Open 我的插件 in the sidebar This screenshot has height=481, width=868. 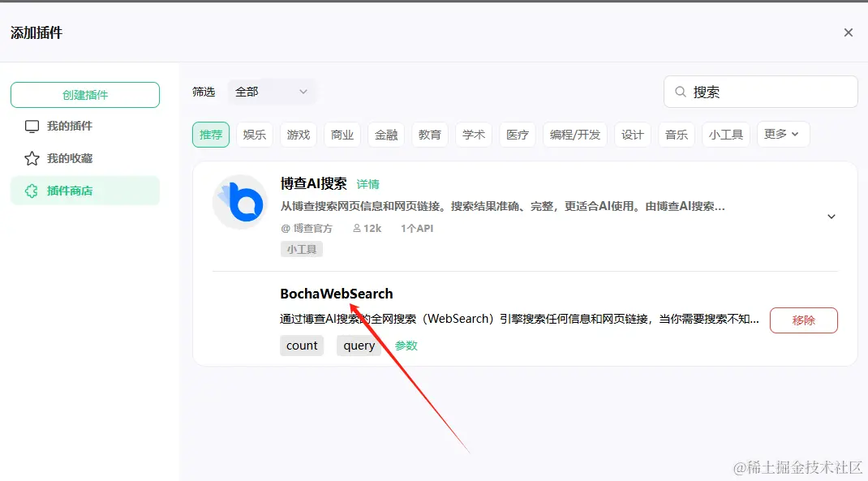(x=85, y=127)
